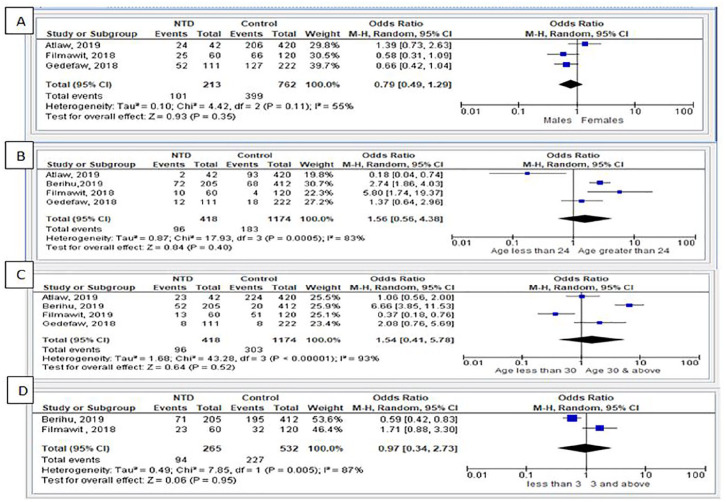
Task: Select the black pooled-effect diamond in panel C
Action: point(590,340)
